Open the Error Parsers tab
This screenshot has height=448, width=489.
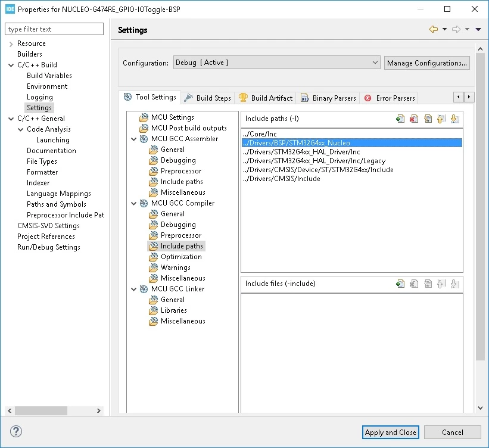pos(389,98)
